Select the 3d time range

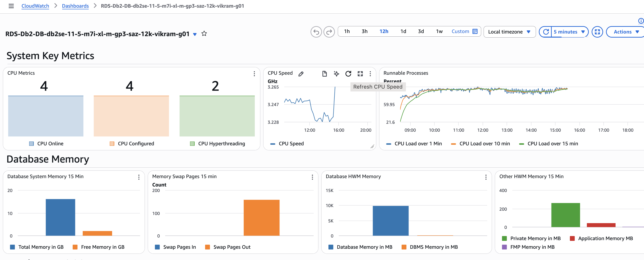[421, 32]
